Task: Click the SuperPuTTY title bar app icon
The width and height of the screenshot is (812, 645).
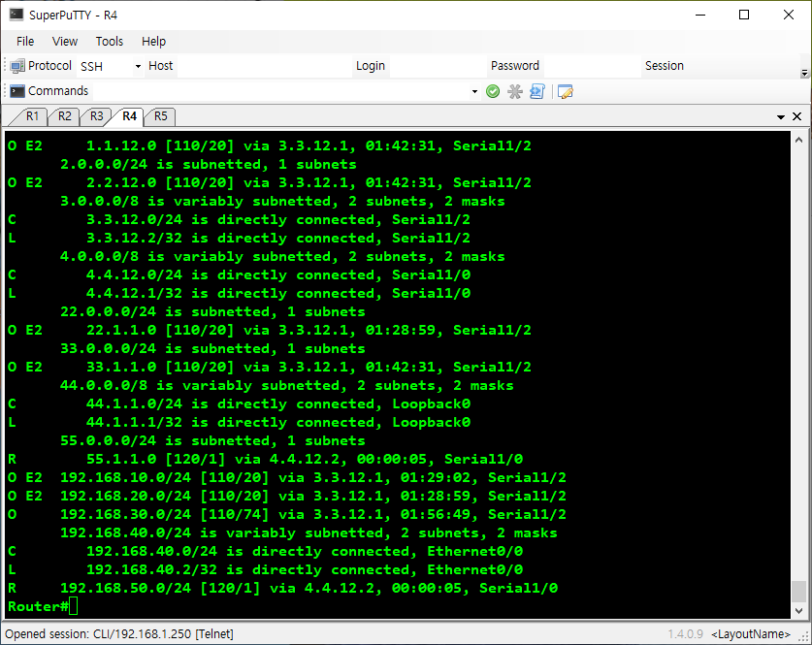Action: click(16, 15)
